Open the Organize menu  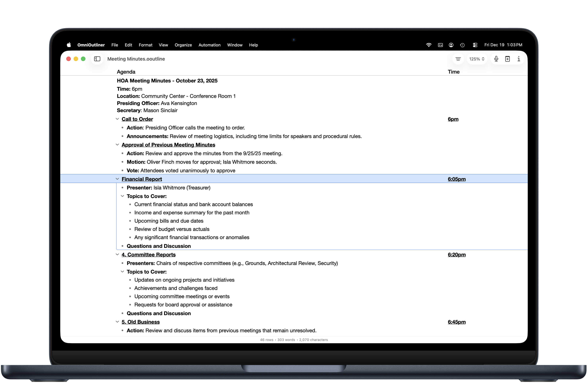pos(183,45)
